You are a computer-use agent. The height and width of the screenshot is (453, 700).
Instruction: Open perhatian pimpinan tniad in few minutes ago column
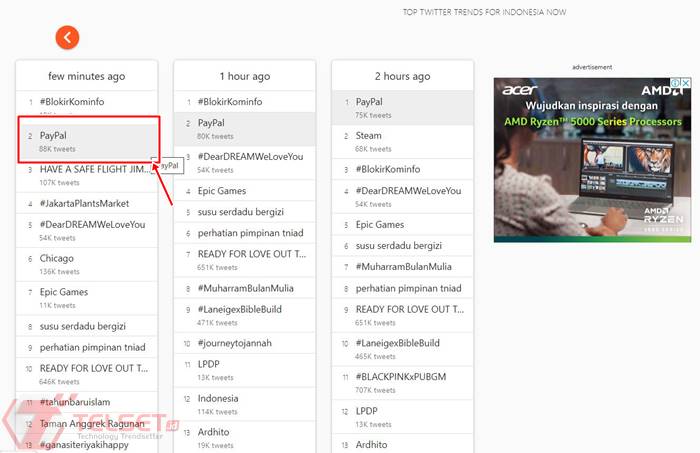[87, 347]
